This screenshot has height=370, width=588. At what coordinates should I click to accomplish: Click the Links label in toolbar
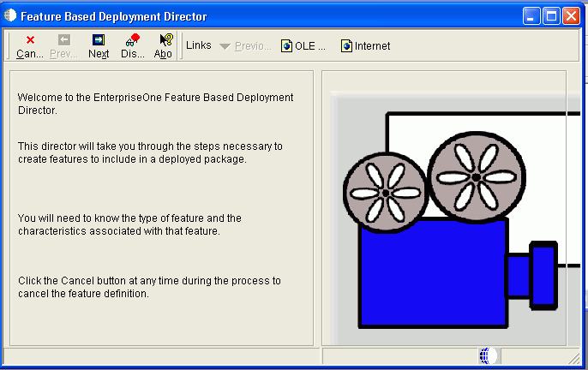199,45
